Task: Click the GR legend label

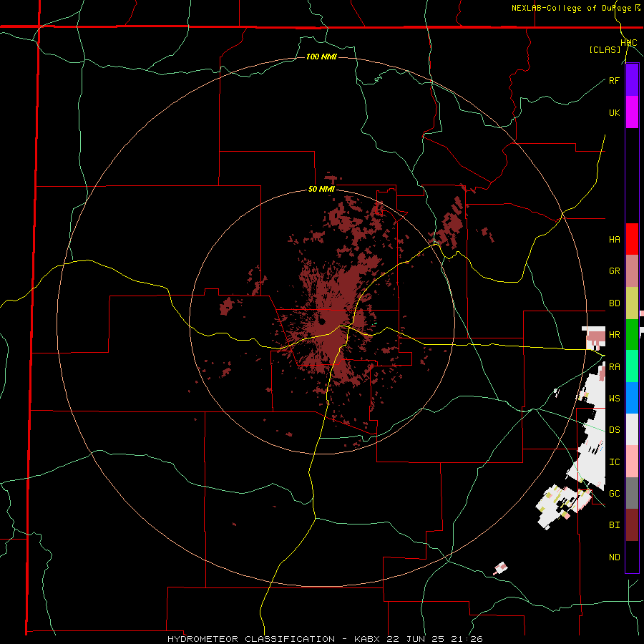Action: coord(614,271)
